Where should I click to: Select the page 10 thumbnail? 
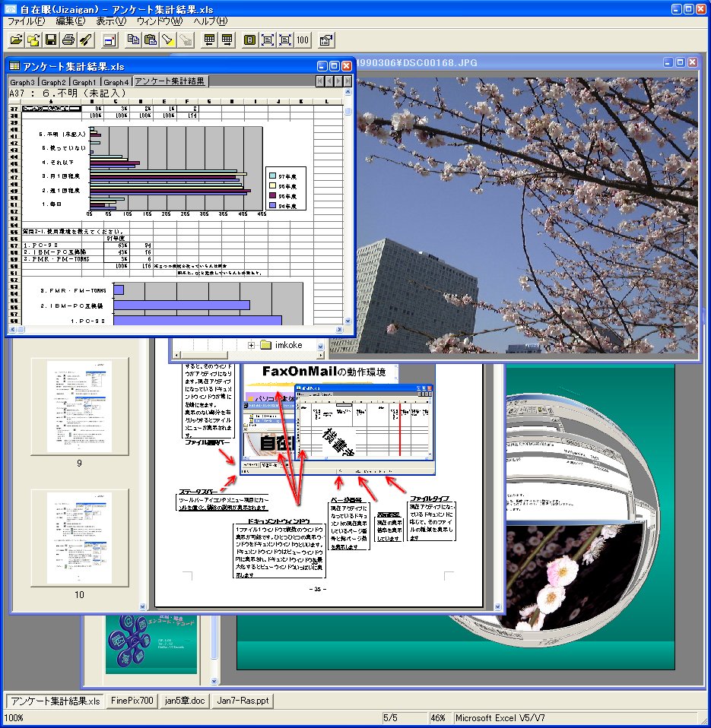click(x=79, y=538)
